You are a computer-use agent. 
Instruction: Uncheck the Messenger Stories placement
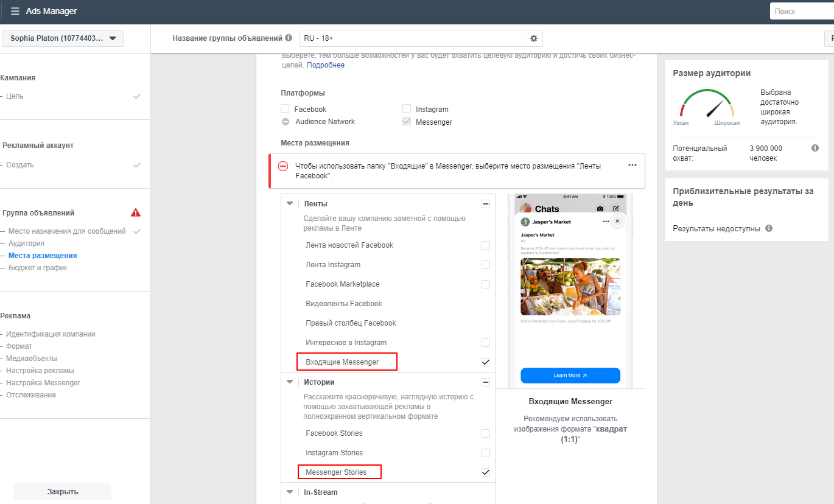pyautogui.click(x=485, y=472)
